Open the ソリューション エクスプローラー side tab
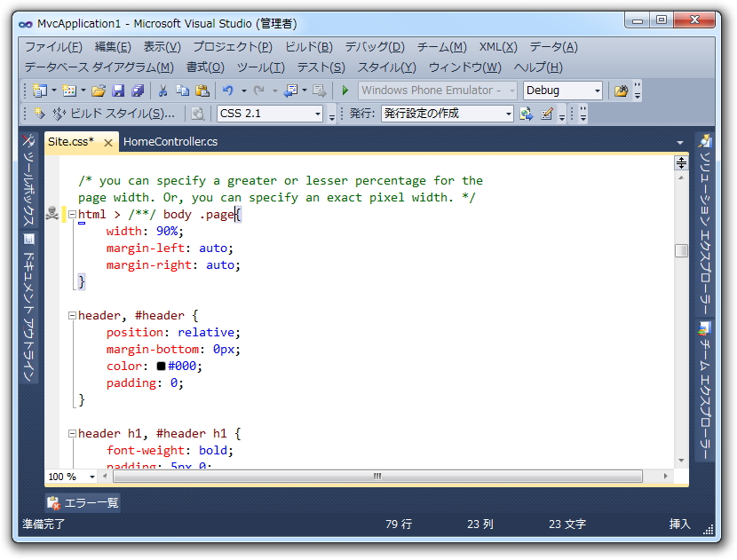The width and height of the screenshot is (737, 560). click(x=704, y=225)
